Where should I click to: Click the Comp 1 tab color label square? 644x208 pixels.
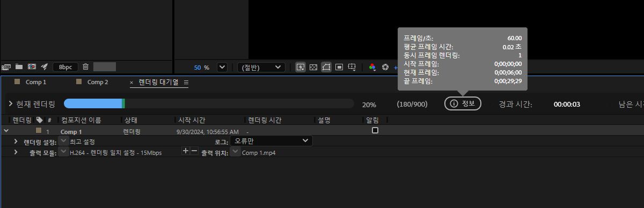pos(17,81)
